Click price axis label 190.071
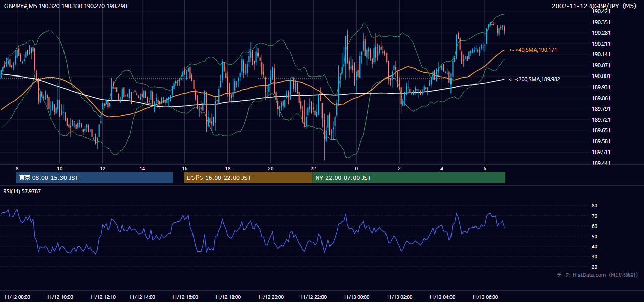Screen dimensions: 644x302 601,65
